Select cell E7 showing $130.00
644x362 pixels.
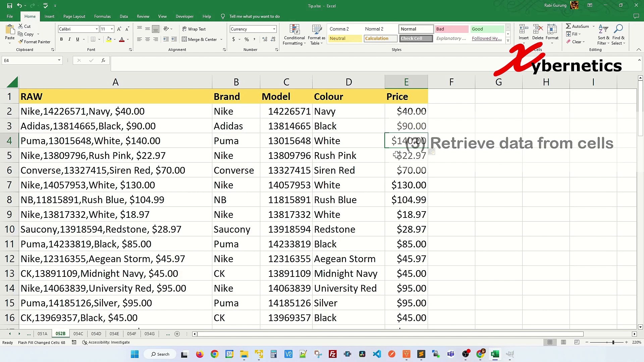tap(406, 185)
